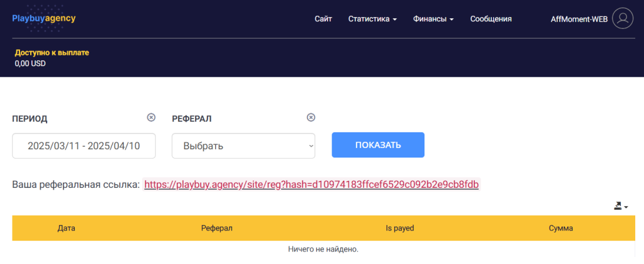Screen dimensions: 644x264
Task: Reset the referral filter using its x icon
Action: pyautogui.click(x=311, y=117)
